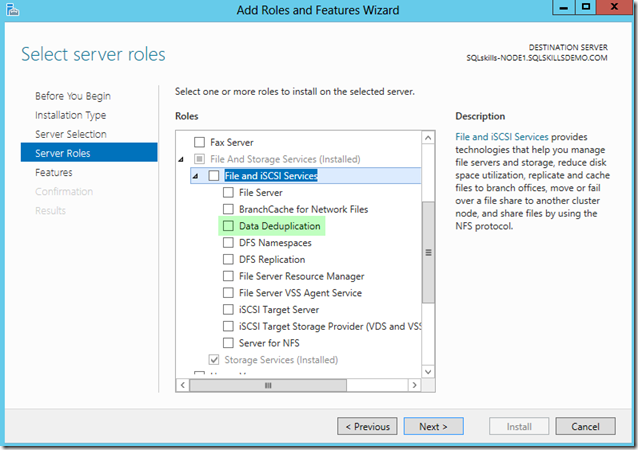
Task: Go to Before You Begin step
Action: click(x=72, y=96)
